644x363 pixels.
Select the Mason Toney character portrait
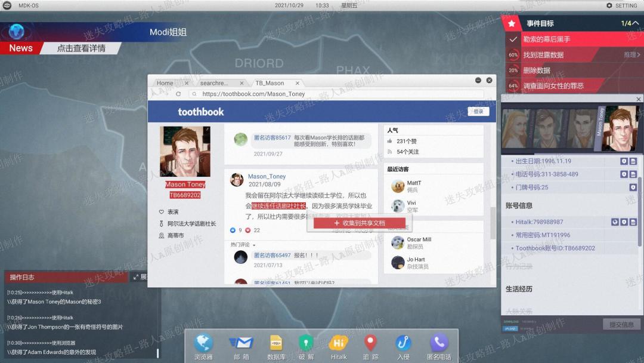click(x=621, y=128)
